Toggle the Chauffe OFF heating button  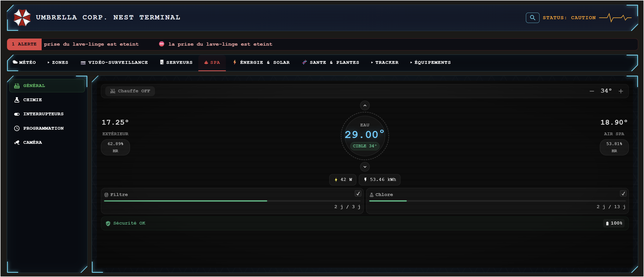(130, 91)
